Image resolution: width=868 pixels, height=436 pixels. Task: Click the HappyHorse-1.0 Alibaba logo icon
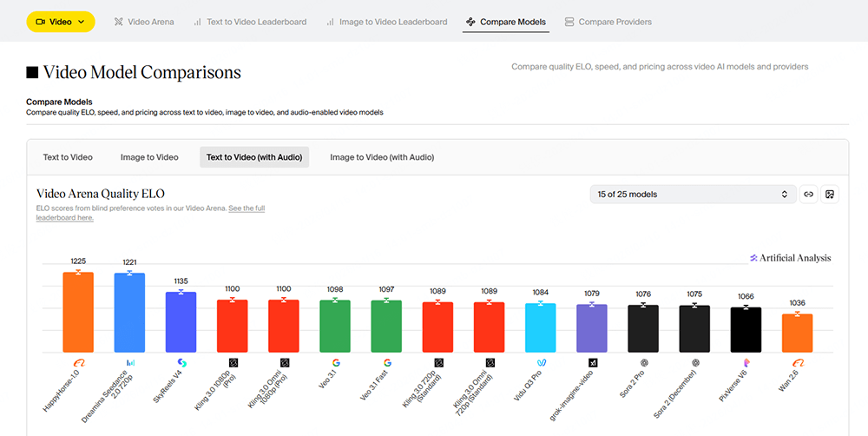pos(79,363)
